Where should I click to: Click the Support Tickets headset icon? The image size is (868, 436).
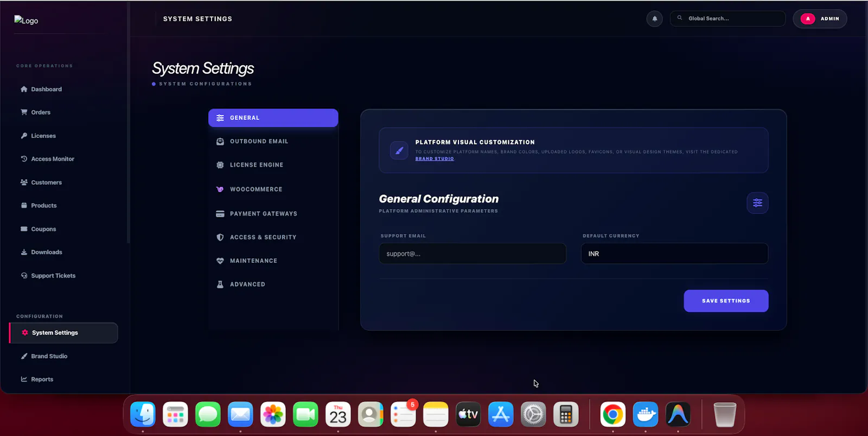(24, 276)
